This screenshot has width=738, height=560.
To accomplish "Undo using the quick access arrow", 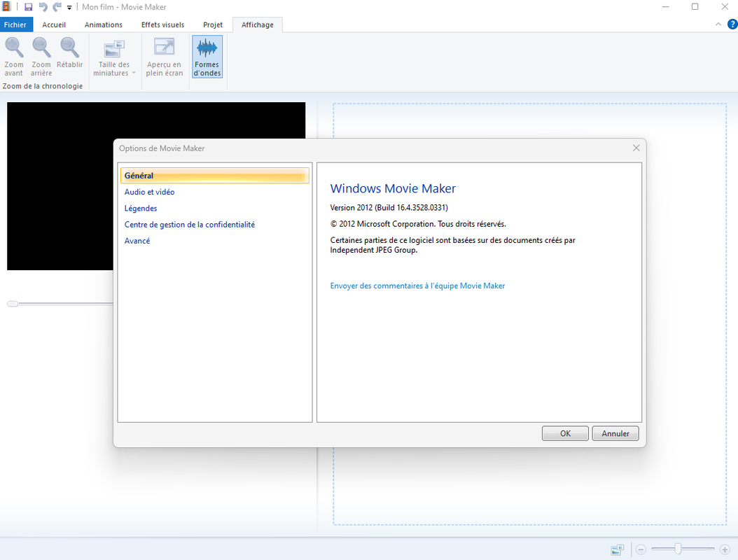I will (43, 7).
